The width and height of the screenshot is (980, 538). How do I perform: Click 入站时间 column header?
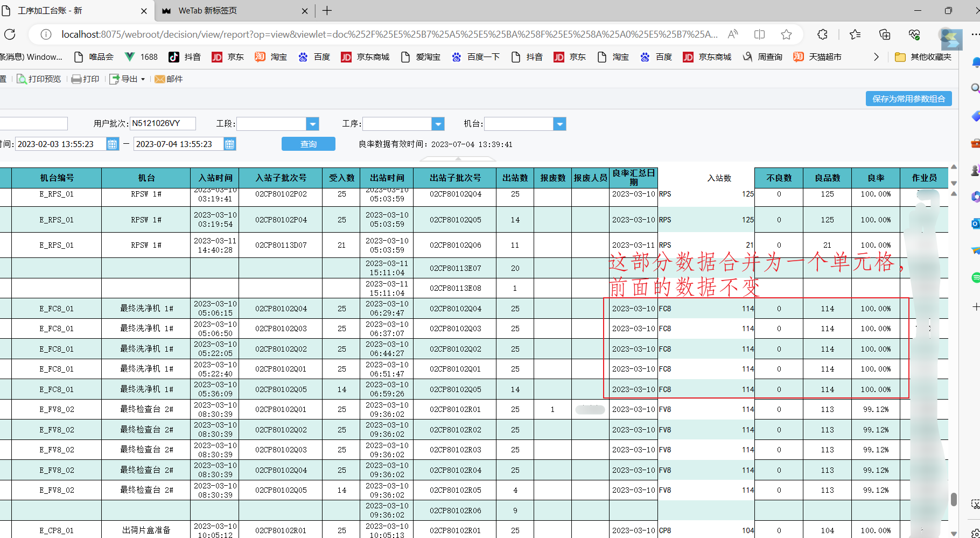click(215, 178)
